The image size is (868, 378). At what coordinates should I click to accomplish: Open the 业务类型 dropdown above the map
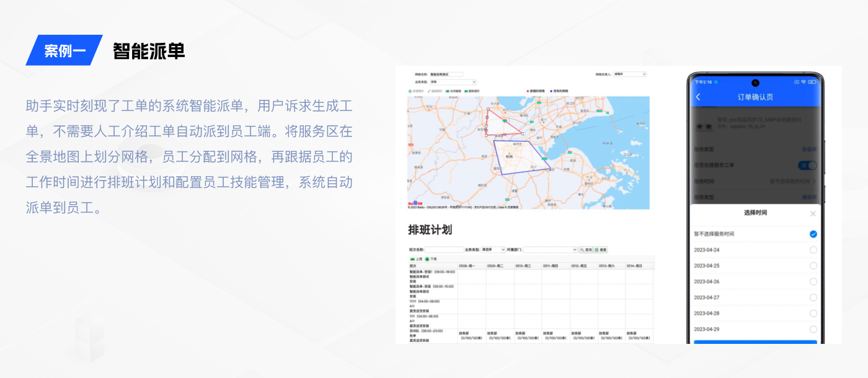coord(453,81)
